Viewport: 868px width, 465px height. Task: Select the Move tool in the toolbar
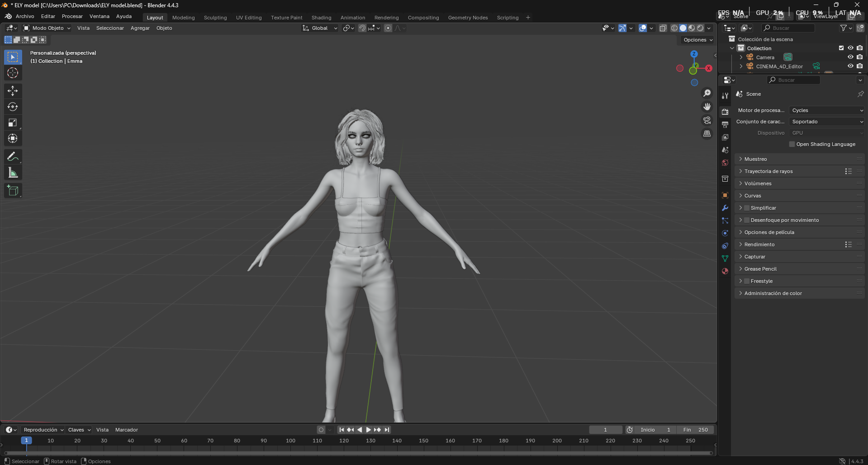(x=13, y=91)
